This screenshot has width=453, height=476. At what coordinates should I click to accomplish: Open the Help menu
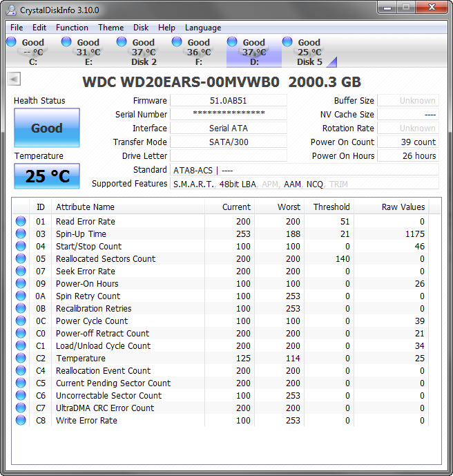(x=166, y=28)
